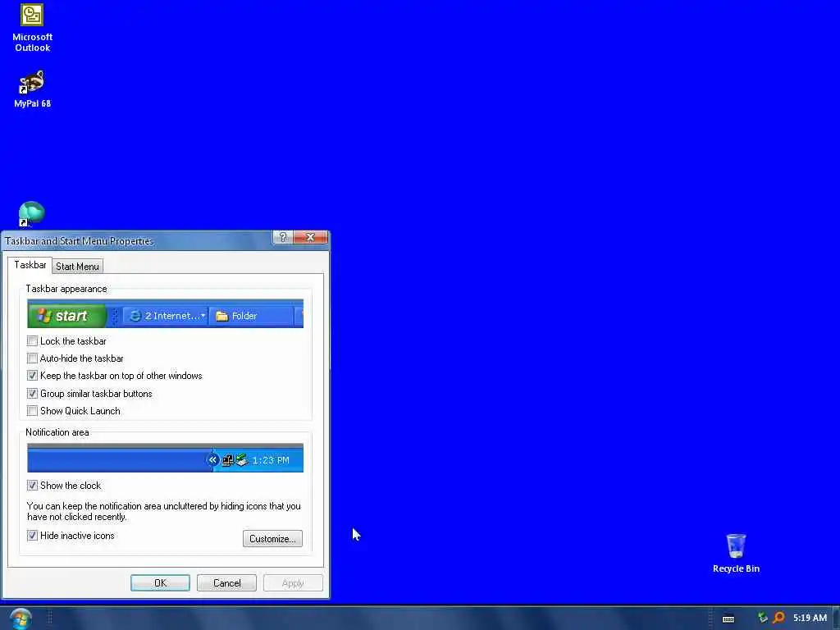Viewport: 840px width, 630px height.
Task: Select the MyPal 68 desktop shortcut
Action: pos(32,89)
